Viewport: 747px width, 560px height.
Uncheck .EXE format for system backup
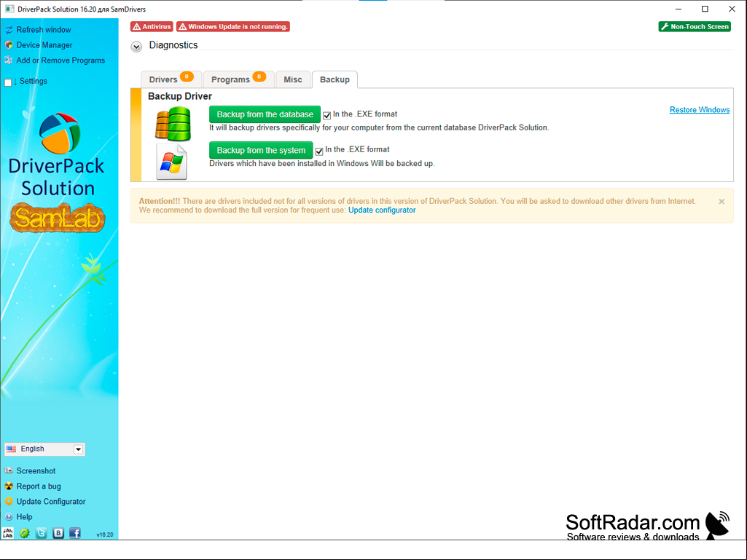319,151
